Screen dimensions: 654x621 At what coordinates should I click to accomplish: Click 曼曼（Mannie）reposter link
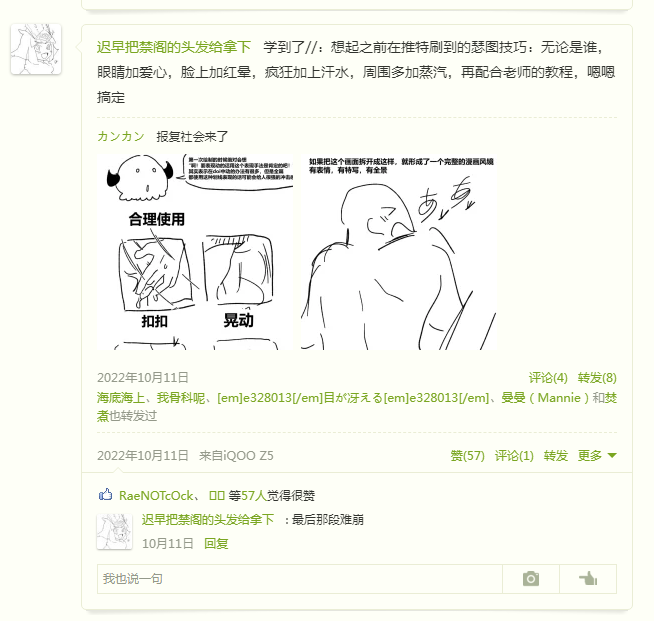(x=545, y=397)
